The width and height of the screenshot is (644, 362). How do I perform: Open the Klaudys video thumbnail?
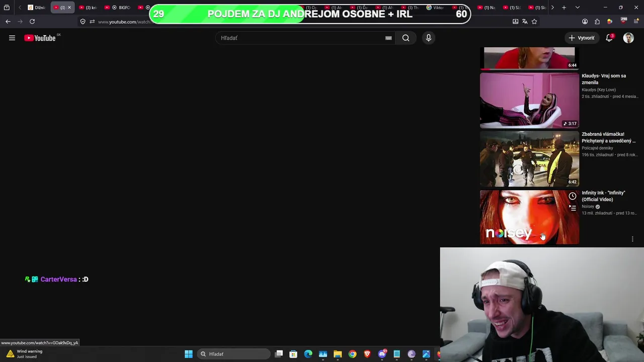529,101
